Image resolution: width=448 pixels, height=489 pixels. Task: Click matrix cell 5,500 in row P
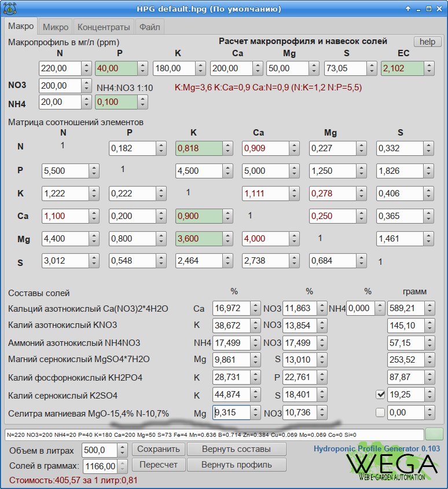[65, 171]
